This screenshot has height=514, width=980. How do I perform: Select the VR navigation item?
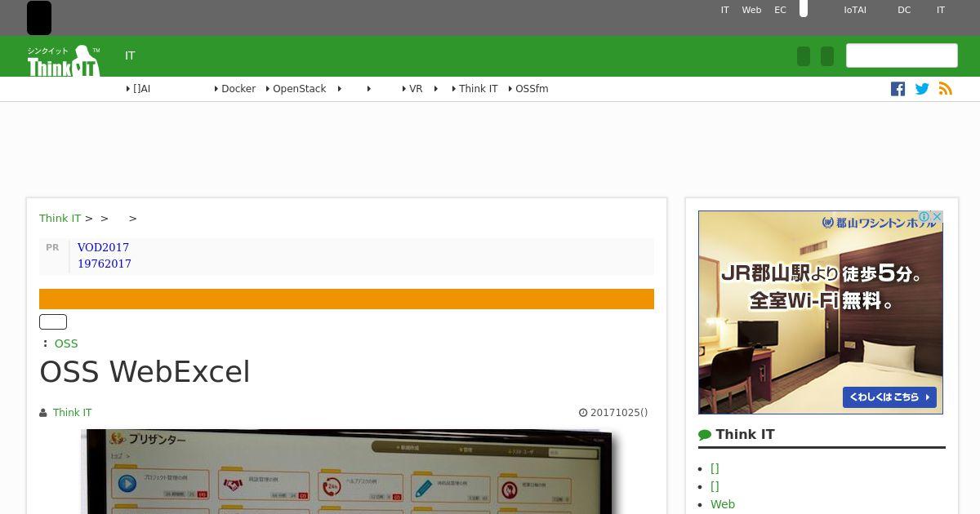click(412, 89)
